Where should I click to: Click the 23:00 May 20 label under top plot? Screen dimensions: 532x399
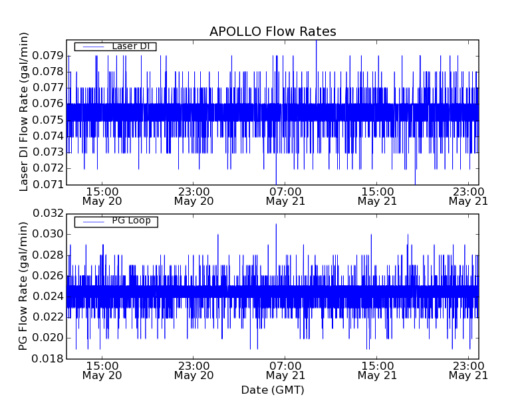pyautogui.click(x=194, y=196)
